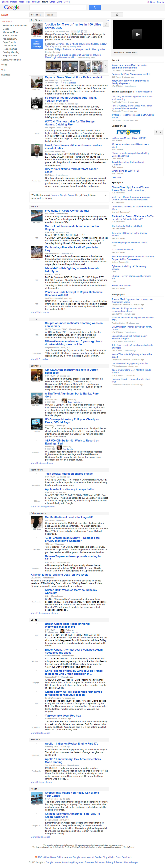Image resolution: width=165 pixels, height=868 pixels.
Task: Open the RSS feed icon in footer
Action: 36,857
